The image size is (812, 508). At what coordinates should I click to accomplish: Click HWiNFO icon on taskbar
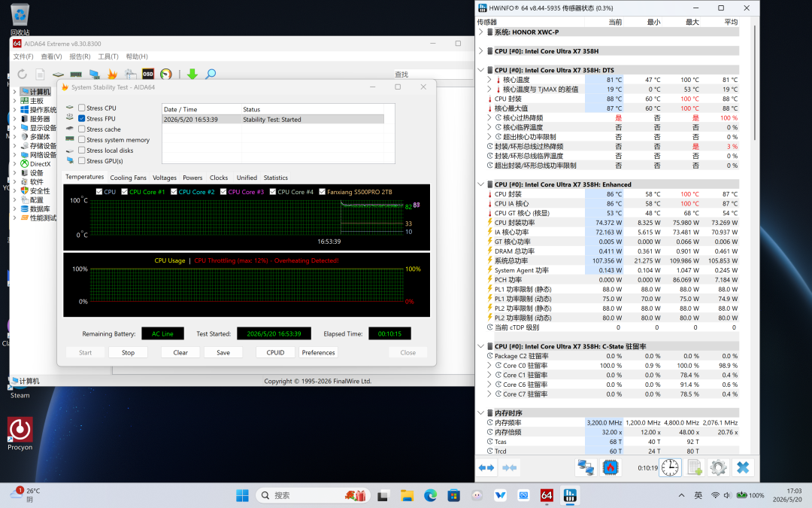pos(570,495)
